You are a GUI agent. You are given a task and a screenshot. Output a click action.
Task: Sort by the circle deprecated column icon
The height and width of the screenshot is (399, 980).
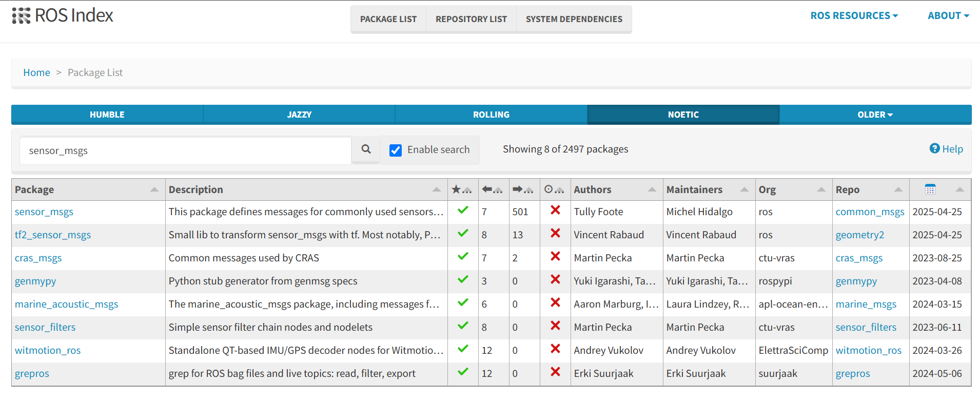point(548,189)
